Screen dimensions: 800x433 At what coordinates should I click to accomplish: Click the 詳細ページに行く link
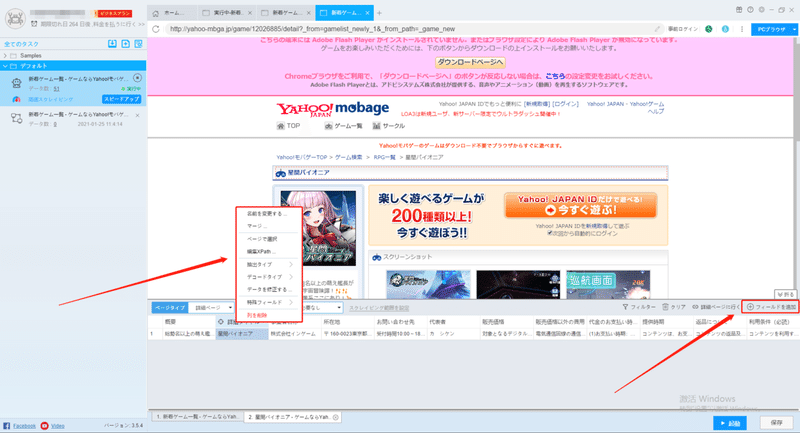pyautogui.click(x=716, y=307)
